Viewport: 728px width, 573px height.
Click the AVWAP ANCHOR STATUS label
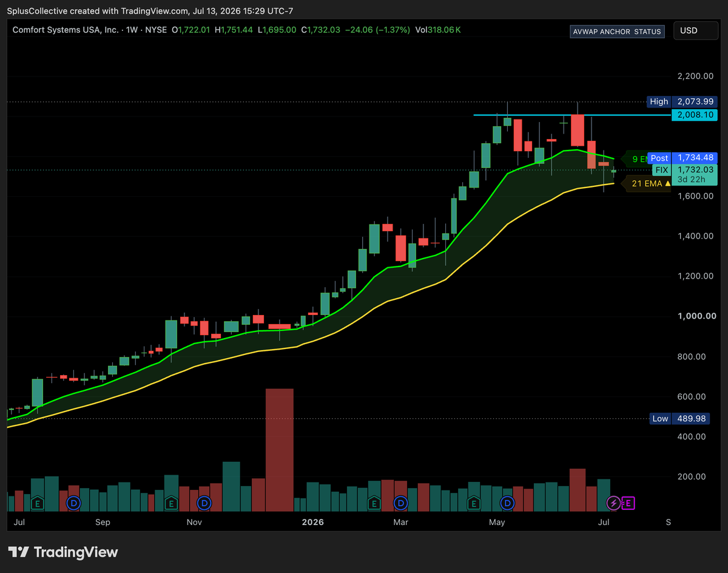617,32
